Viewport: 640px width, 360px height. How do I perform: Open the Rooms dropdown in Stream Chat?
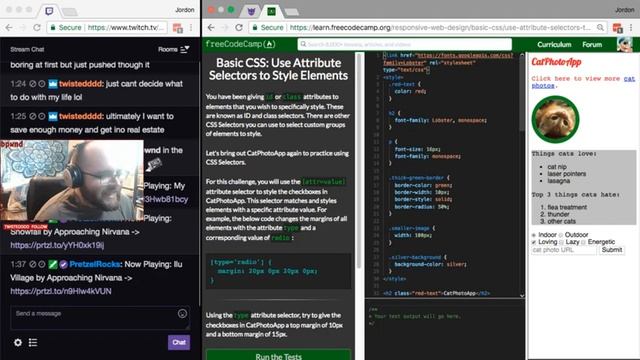click(x=174, y=49)
